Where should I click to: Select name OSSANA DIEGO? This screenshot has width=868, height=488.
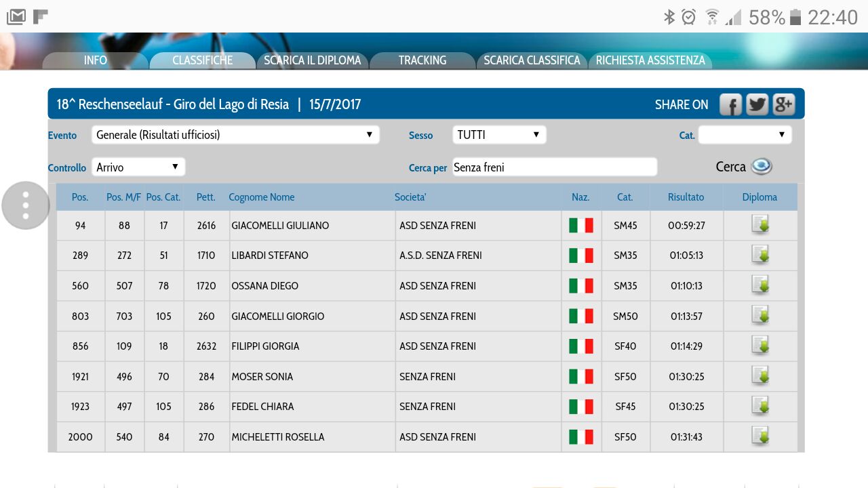[265, 286]
